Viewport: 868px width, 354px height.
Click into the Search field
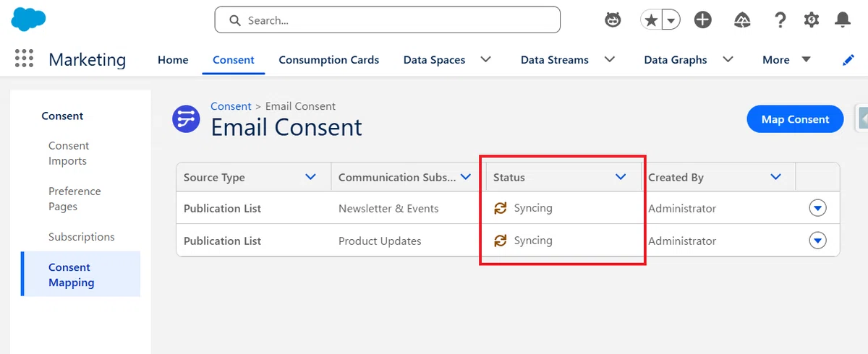coord(388,20)
